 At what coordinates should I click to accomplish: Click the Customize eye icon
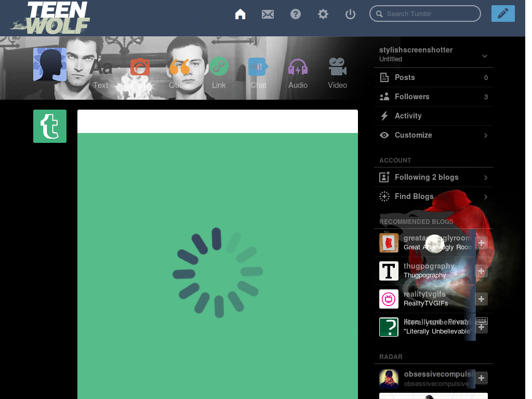click(x=384, y=135)
